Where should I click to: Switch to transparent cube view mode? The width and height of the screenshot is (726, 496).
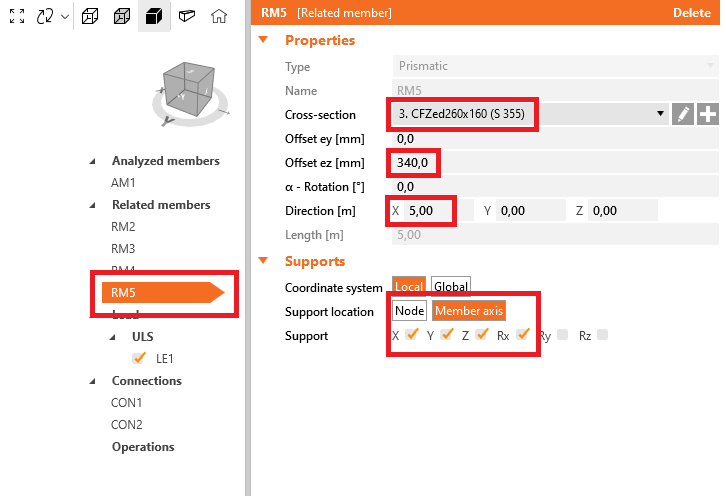point(122,17)
